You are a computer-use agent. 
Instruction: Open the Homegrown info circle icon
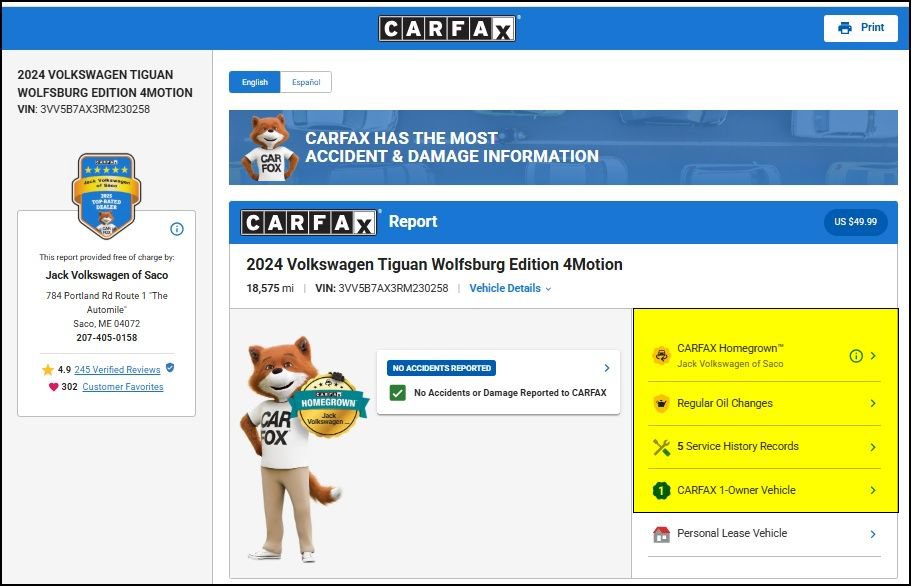856,355
